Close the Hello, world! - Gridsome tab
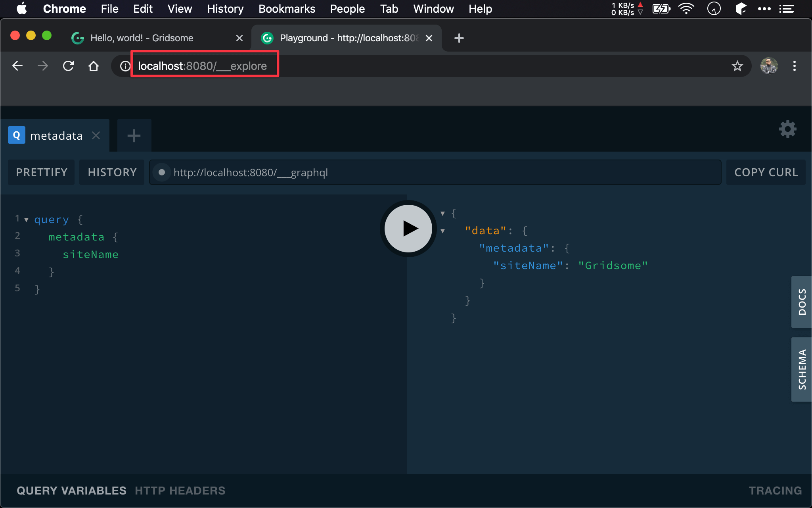This screenshot has width=812, height=508. [x=239, y=38]
